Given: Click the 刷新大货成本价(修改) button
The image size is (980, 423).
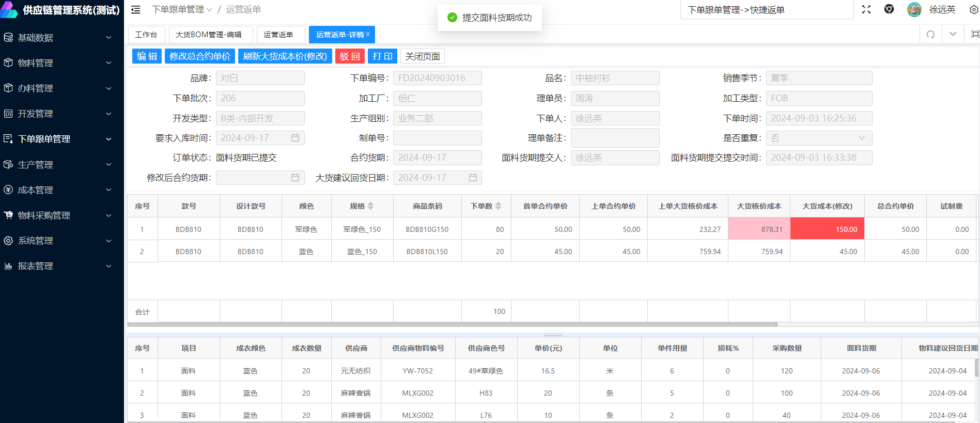Looking at the screenshot, I should click(x=285, y=56).
